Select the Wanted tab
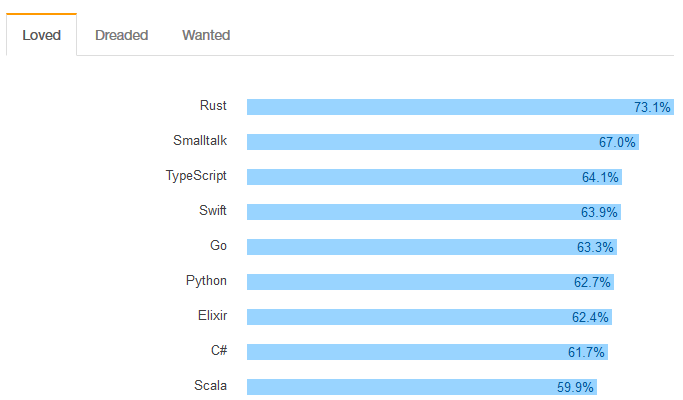 coord(206,35)
